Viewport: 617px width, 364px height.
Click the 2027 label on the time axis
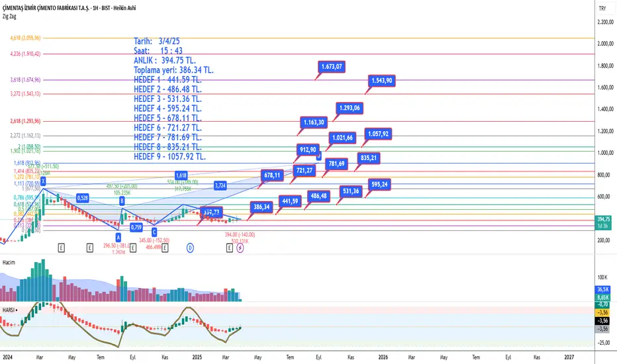point(569,357)
